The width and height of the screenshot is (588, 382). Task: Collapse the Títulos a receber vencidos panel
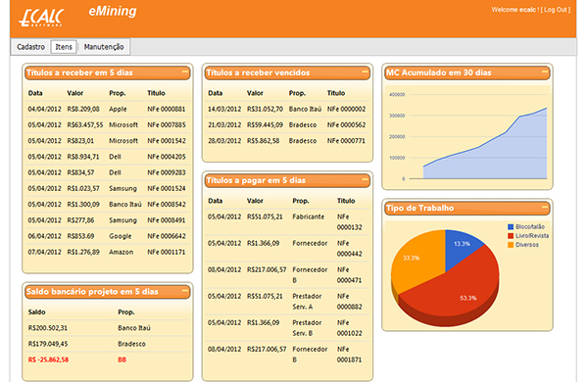click(365, 71)
